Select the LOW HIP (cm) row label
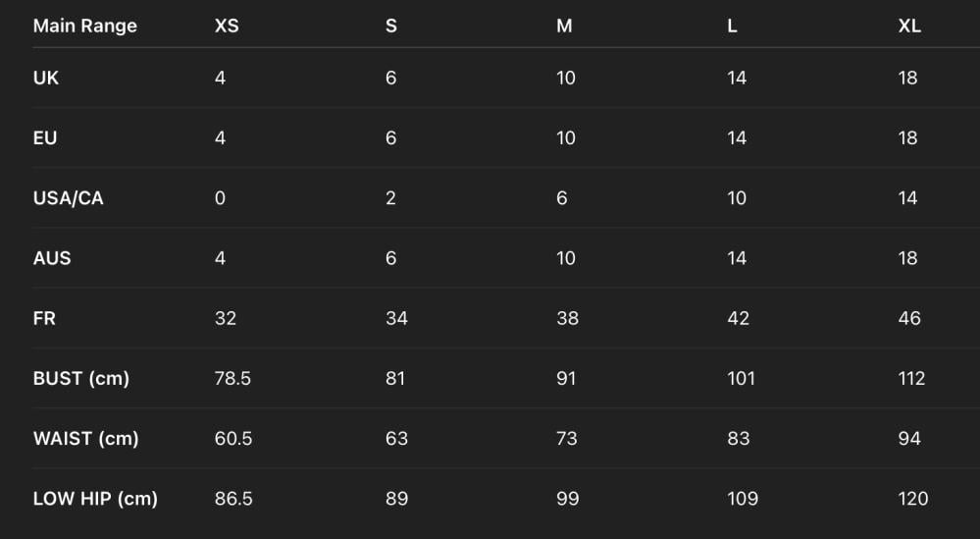This screenshot has height=539, width=980. [x=95, y=499]
